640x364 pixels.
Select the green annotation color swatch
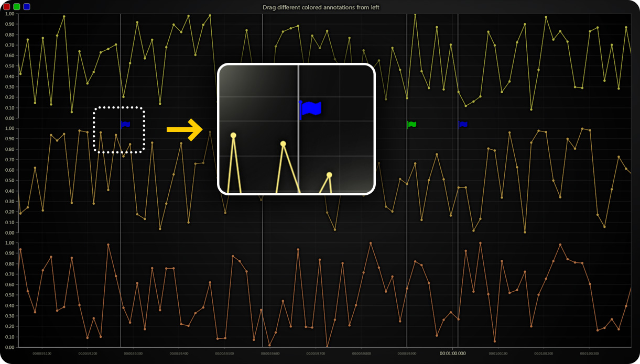pyautogui.click(x=17, y=7)
